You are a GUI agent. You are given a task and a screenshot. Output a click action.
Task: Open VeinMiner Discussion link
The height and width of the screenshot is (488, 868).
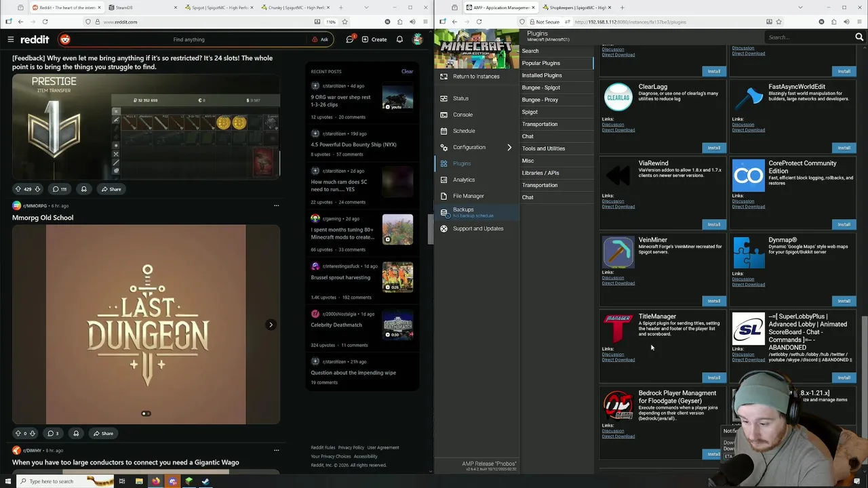pyautogui.click(x=613, y=278)
